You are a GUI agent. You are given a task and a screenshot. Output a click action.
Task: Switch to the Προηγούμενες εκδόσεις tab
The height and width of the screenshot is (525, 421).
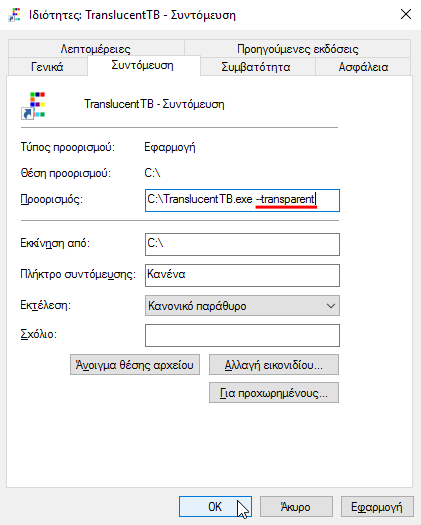(x=297, y=49)
